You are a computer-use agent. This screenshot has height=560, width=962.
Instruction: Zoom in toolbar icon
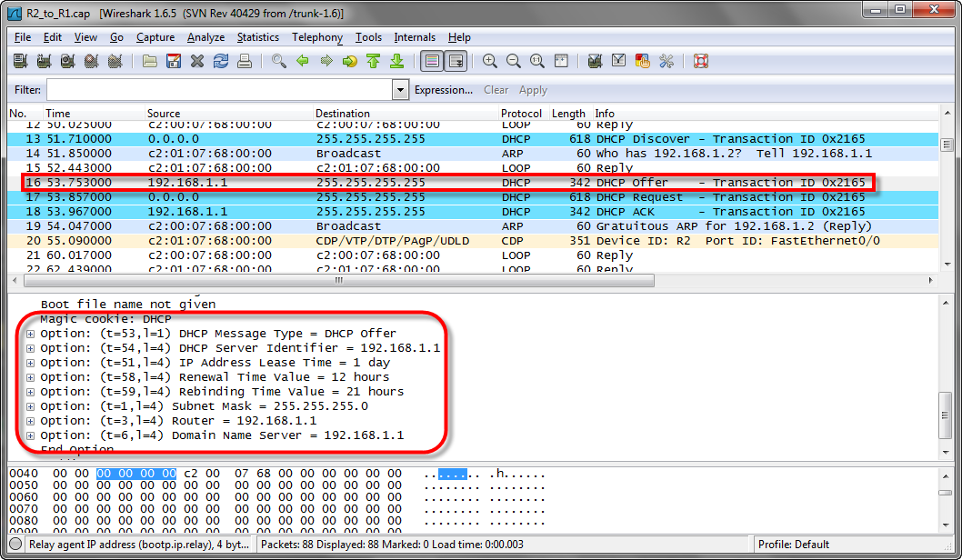[x=489, y=61]
